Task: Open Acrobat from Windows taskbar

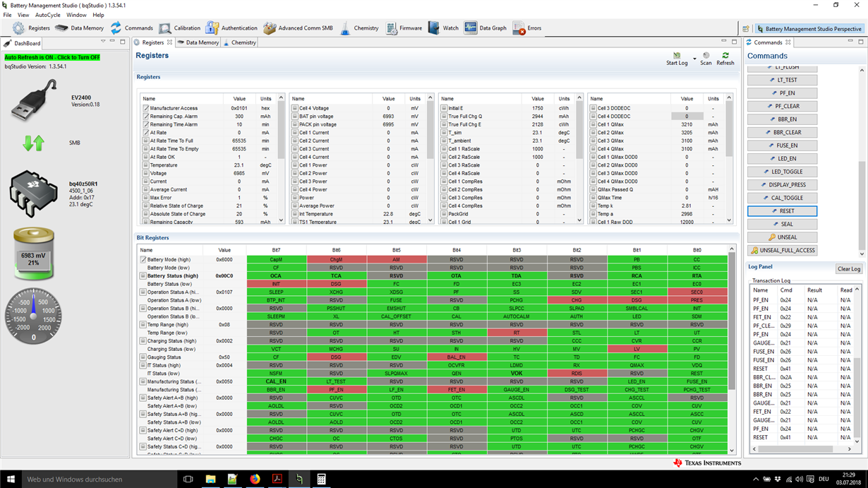Action: 277,479
